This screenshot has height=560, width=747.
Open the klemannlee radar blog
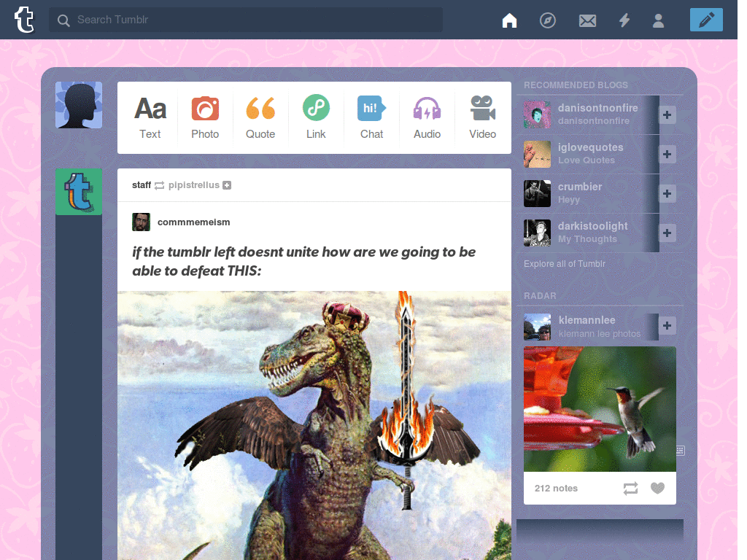point(587,321)
